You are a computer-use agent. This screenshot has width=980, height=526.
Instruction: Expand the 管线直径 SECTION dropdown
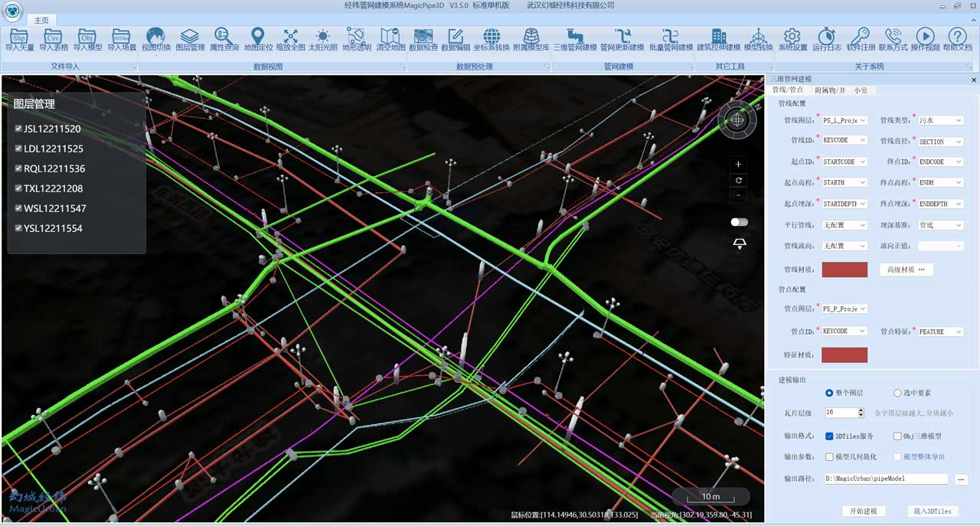[940, 142]
